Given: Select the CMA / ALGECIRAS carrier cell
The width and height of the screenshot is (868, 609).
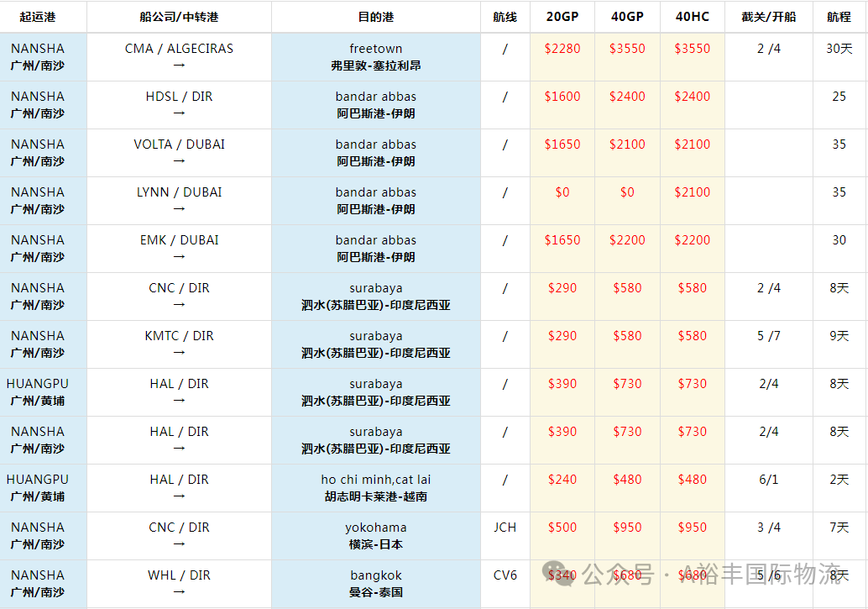Looking at the screenshot, I should click(179, 56).
